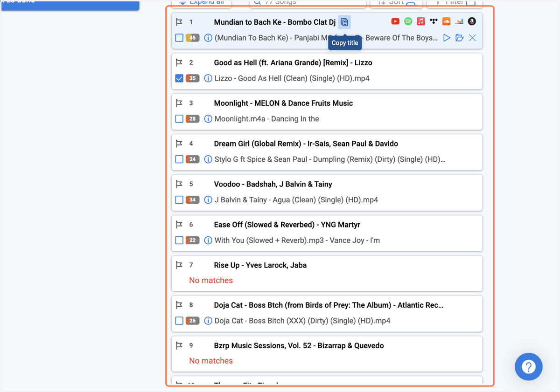Click the 34 match score badge

pyautogui.click(x=193, y=200)
